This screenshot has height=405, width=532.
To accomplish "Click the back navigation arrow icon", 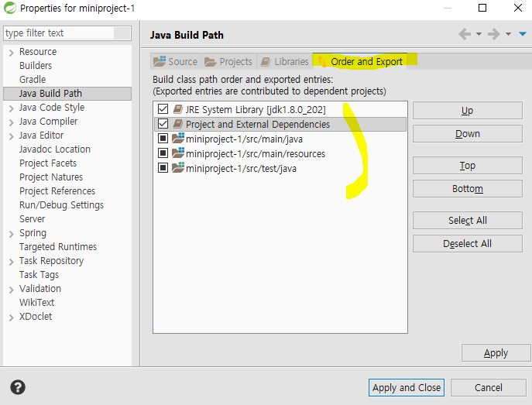I will click(465, 34).
